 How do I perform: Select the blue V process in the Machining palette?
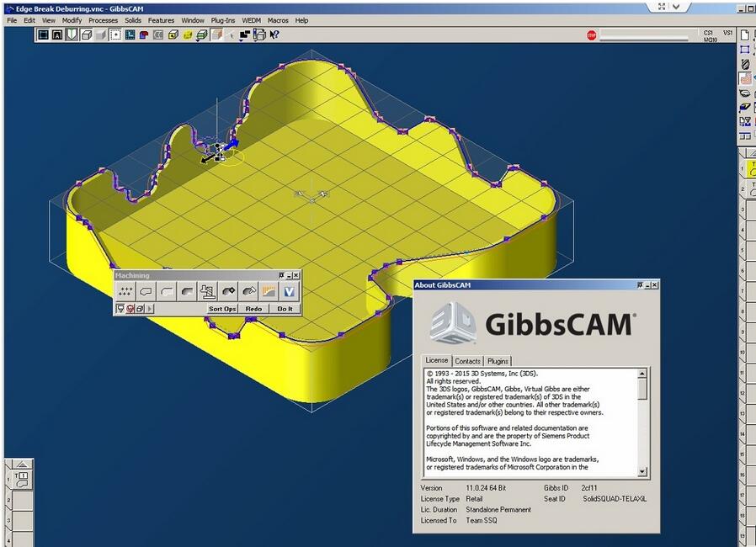[290, 291]
